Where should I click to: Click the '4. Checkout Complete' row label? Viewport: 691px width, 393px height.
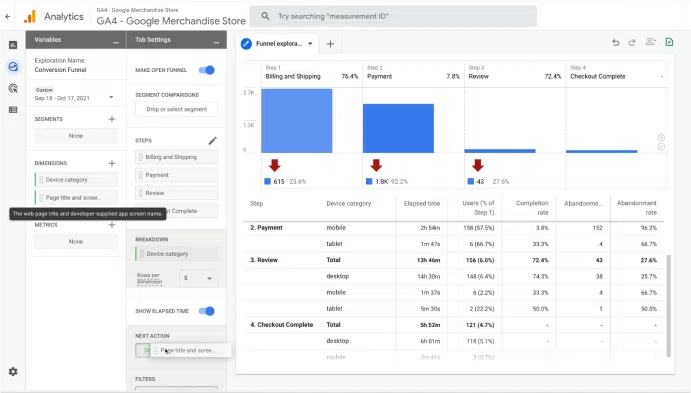click(282, 325)
